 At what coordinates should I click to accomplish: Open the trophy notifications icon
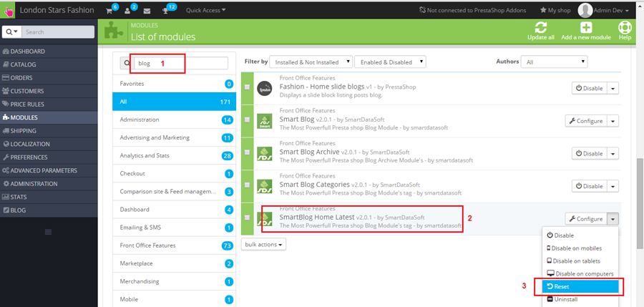[x=165, y=11]
